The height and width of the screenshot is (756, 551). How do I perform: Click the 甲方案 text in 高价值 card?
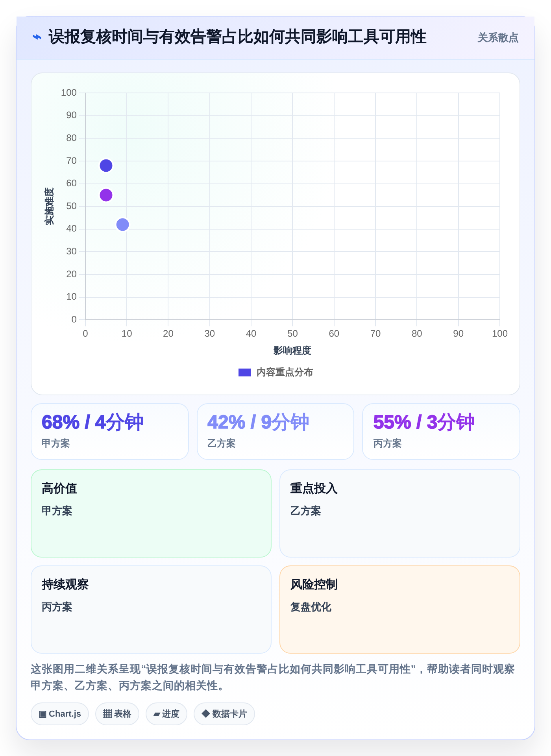point(57,511)
